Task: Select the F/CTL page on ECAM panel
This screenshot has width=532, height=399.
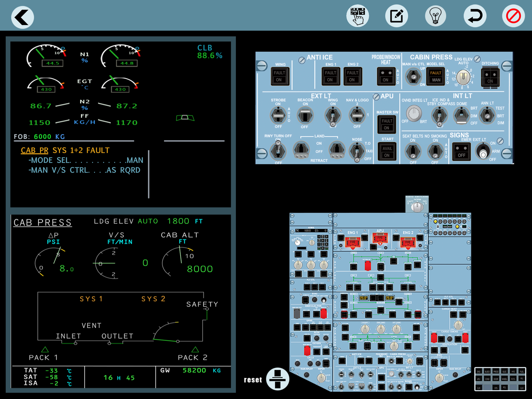Action: click(x=513, y=379)
